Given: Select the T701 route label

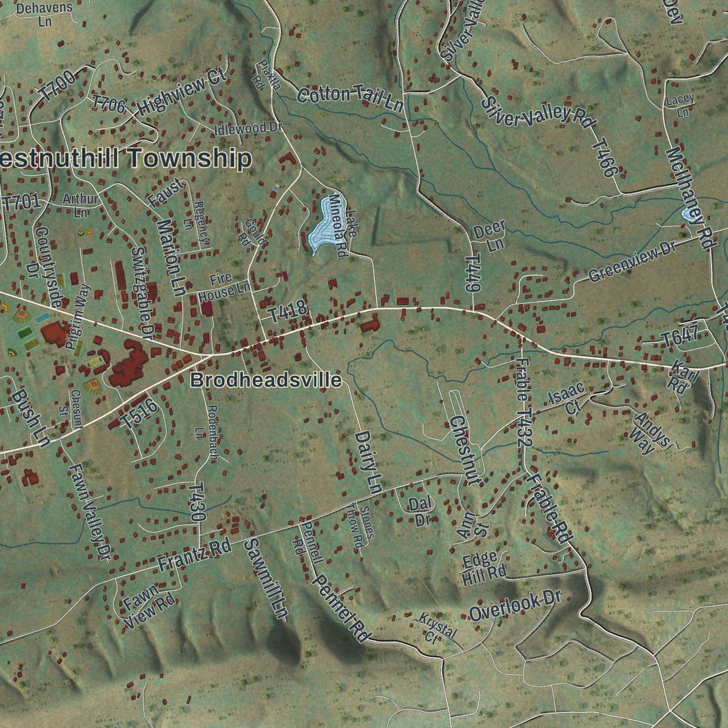Looking at the screenshot, I should point(21,201).
